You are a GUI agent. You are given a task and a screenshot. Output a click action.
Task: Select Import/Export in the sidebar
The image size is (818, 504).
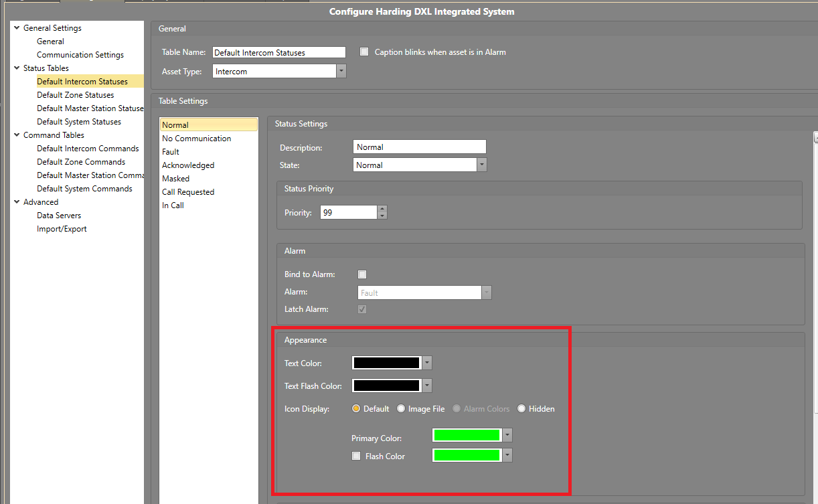coord(62,229)
